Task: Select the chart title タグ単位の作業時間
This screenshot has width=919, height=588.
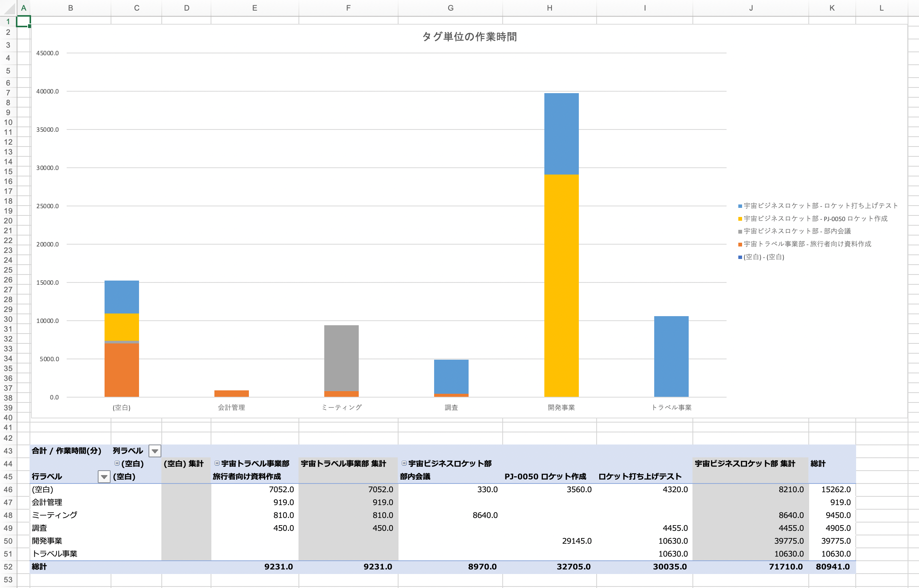Action: (469, 37)
